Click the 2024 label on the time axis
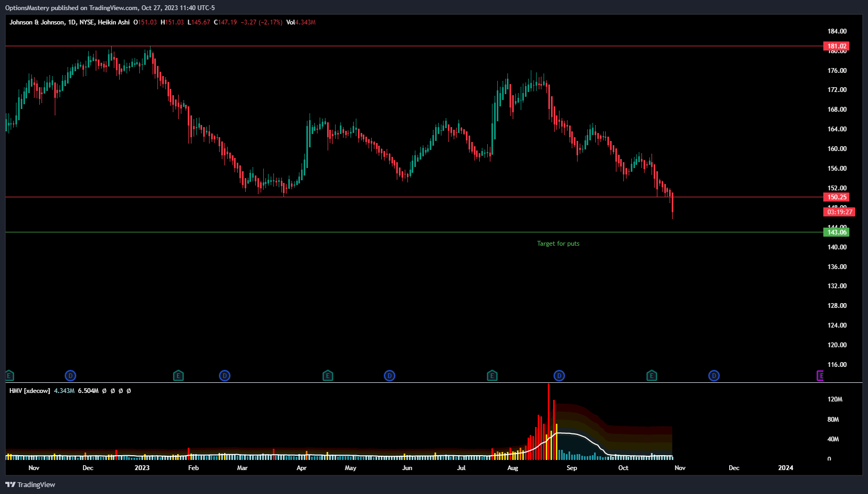Viewport: 868px width, 494px height. click(x=786, y=468)
